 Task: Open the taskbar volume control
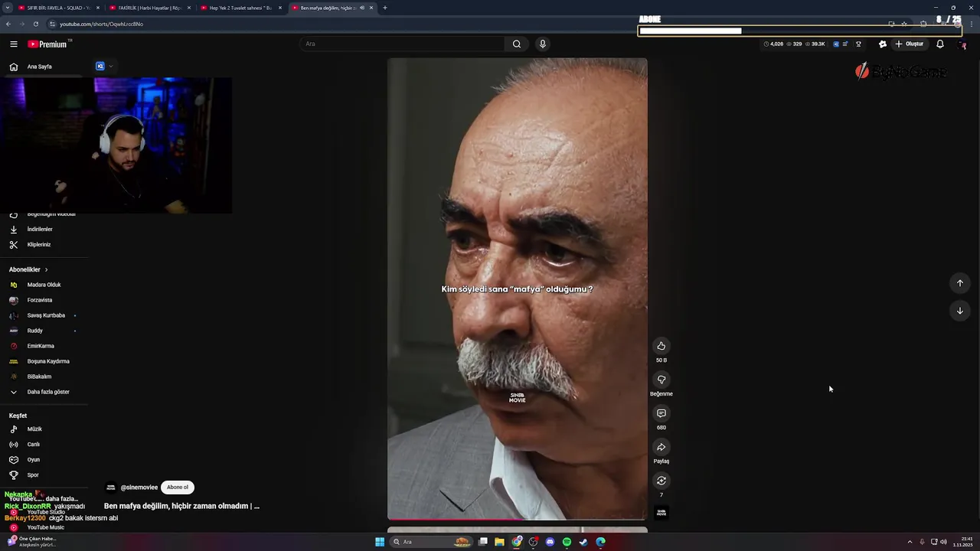pyautogui.click(x=943, y=542)
